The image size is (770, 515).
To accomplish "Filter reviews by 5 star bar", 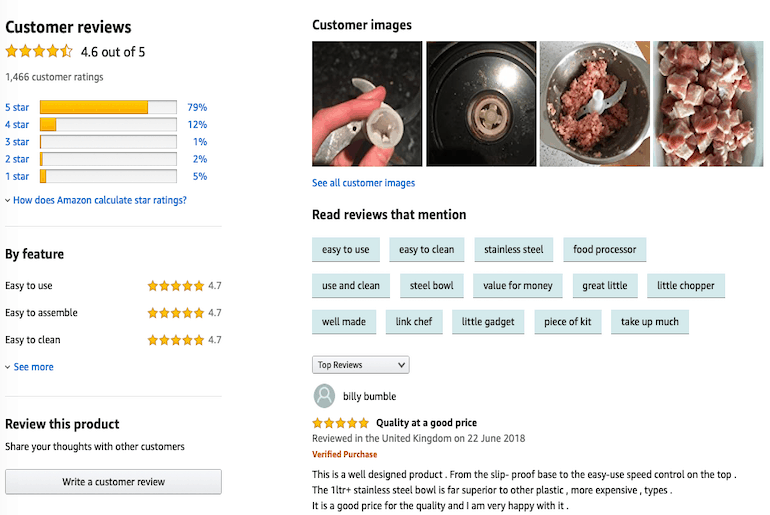I will pyautogui.click(x=108, y=107).
